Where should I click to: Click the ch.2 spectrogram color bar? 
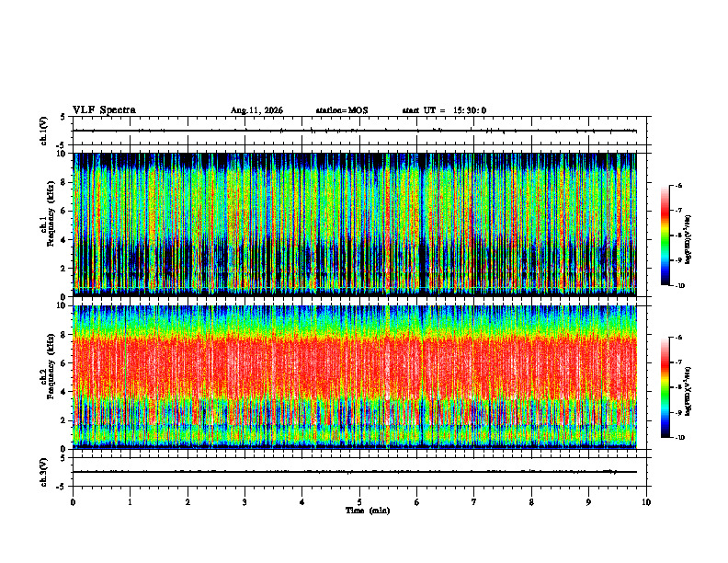[x=665, y=387]
